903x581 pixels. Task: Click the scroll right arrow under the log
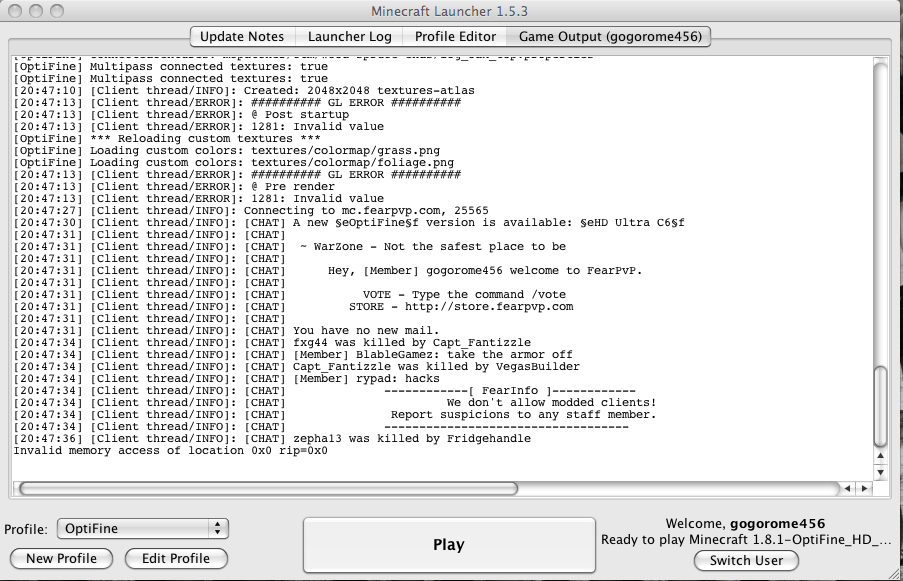(862, 488)
